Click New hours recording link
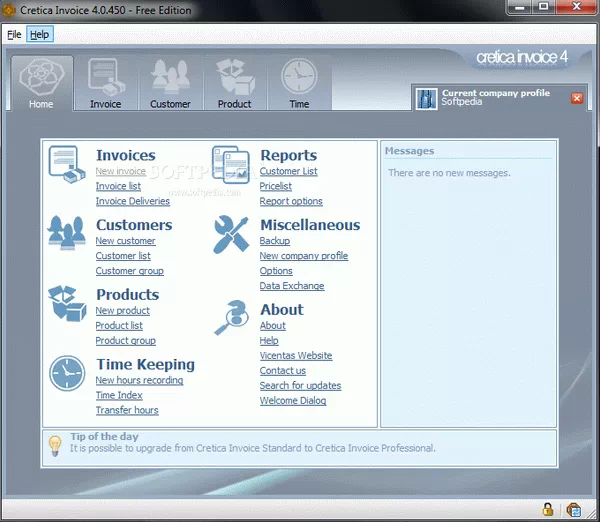The image size is (600, 522). tap(140, 380)
